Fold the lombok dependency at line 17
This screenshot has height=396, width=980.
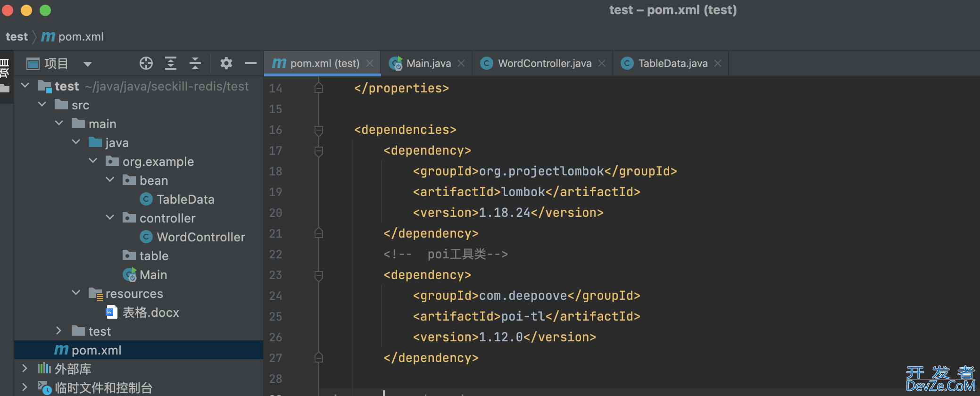(x=319, y=150)
